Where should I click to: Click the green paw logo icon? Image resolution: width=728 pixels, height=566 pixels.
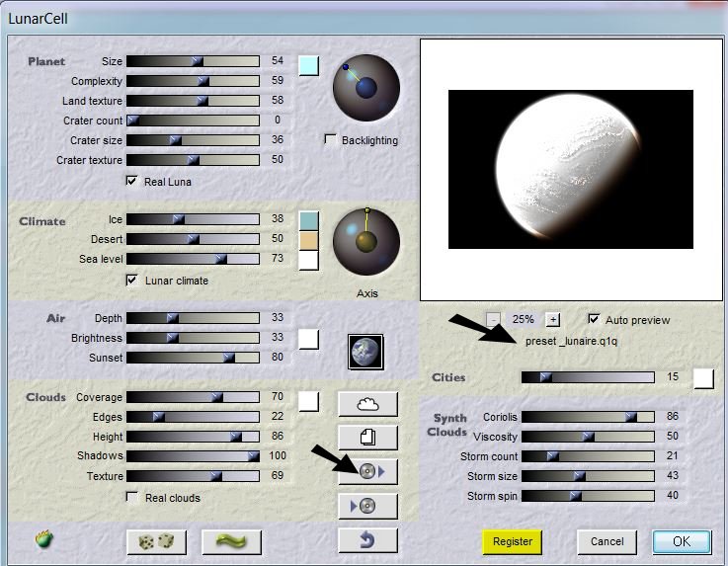44,539
